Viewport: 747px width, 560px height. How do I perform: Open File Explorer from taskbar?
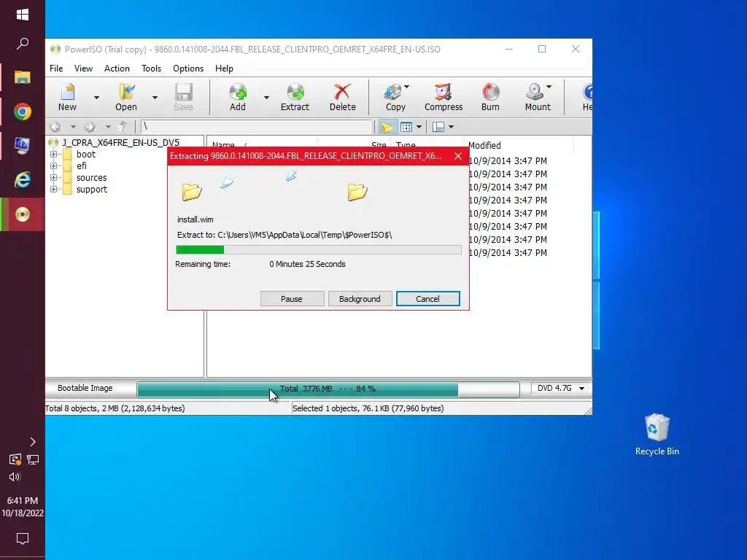coord(23,77)
